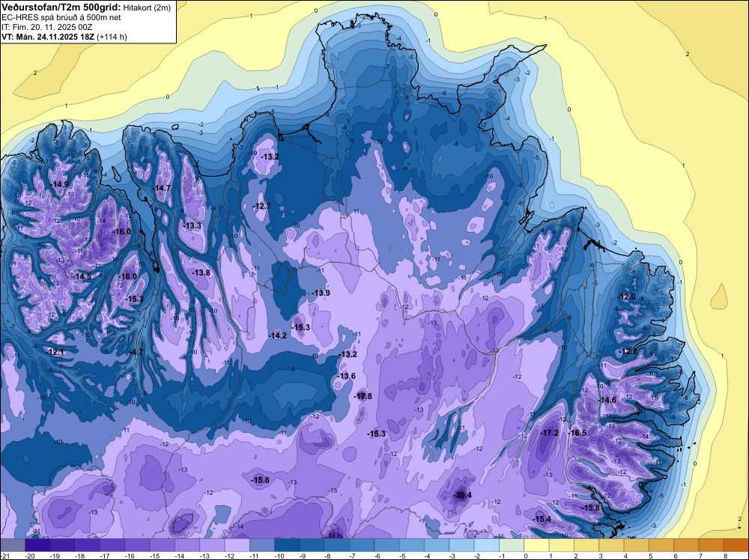Click the map temperature value "-12.0"
Image resolution: width=749 pixels, height=560 pixels.
click(x=627, y=296)
